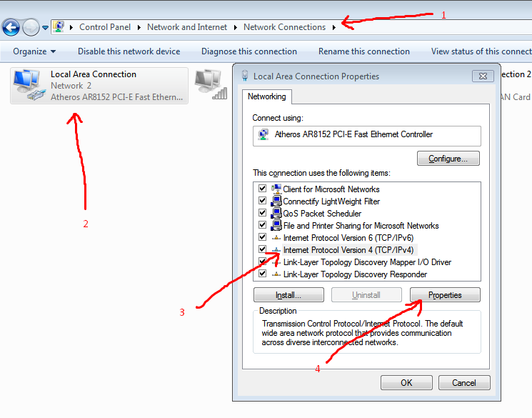Open Control Panel breadcrumb segment
The height and width of the screenshot is (418, 532).
[105, 27]
